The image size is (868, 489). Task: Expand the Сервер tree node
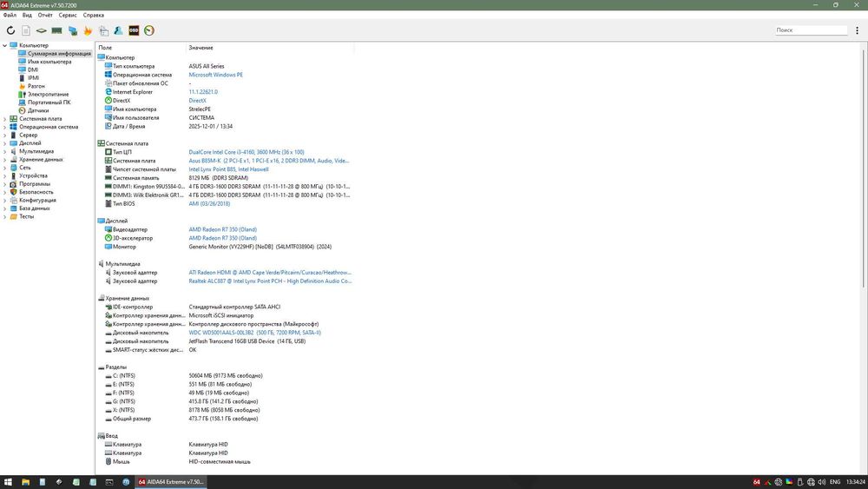[x=5, y=135]
